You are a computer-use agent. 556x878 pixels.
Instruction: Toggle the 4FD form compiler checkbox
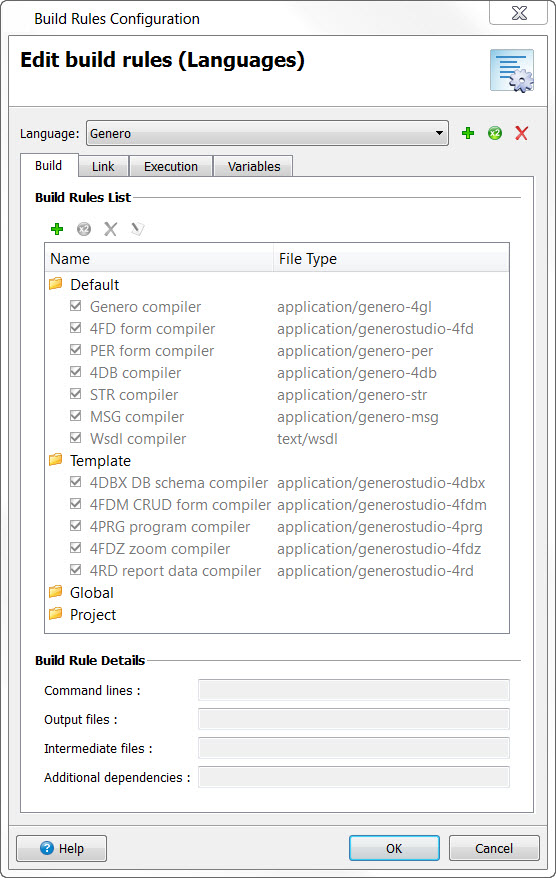76,328
